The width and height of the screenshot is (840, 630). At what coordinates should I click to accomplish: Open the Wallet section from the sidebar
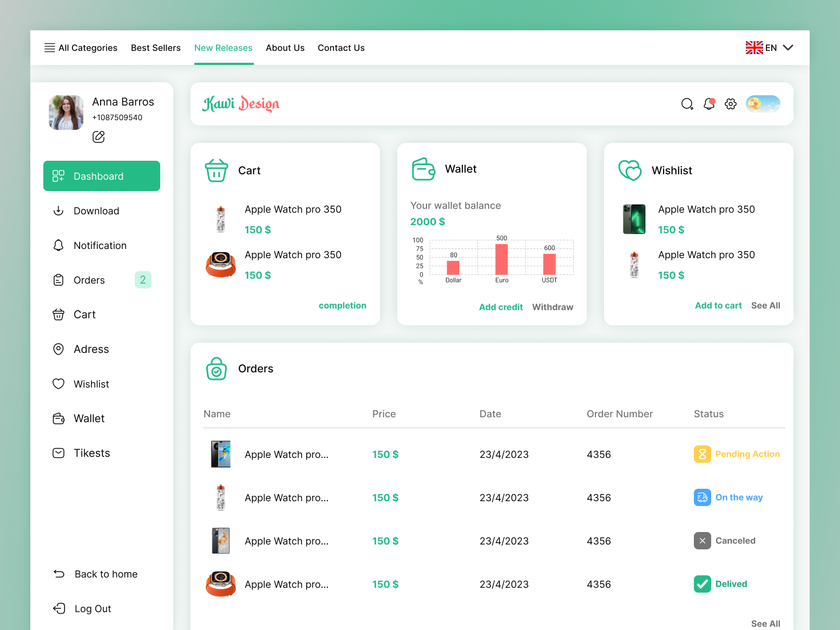[x=89, y=418]
